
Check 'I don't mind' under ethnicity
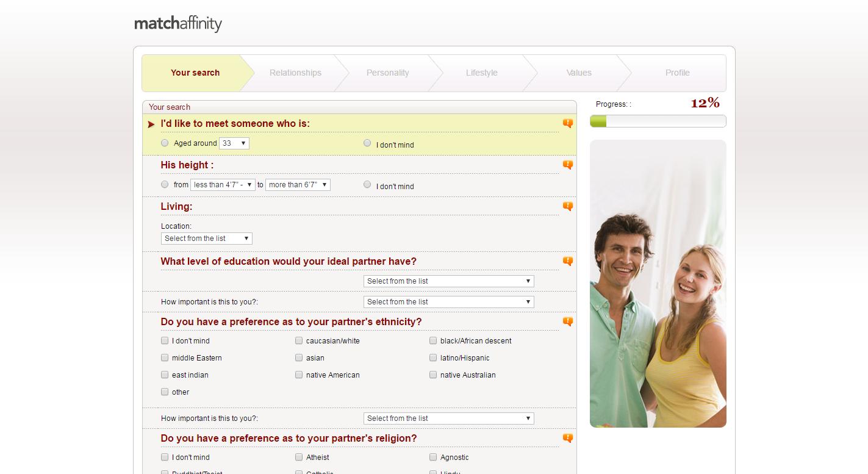165,340
